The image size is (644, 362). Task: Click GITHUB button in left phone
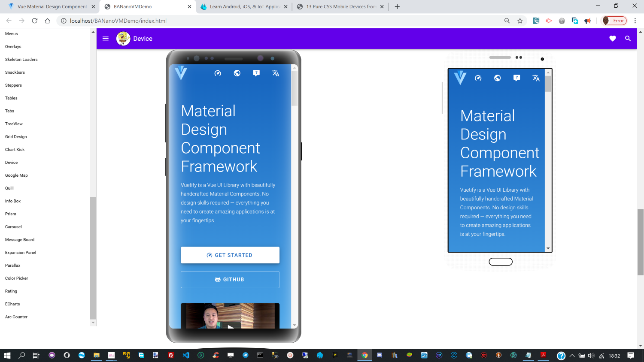tap(230, 280)
